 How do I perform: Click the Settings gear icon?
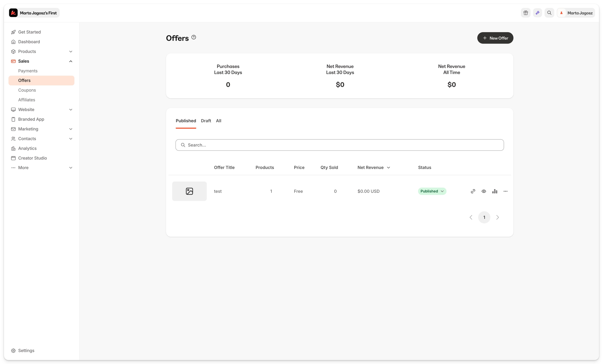coord(13,351)
